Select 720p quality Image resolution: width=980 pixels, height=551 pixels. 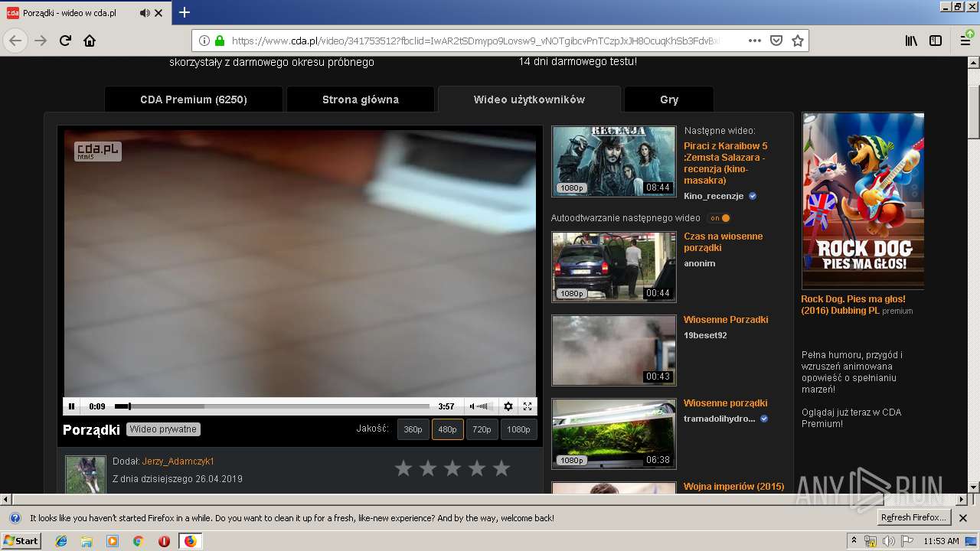(x=482, y=429)
